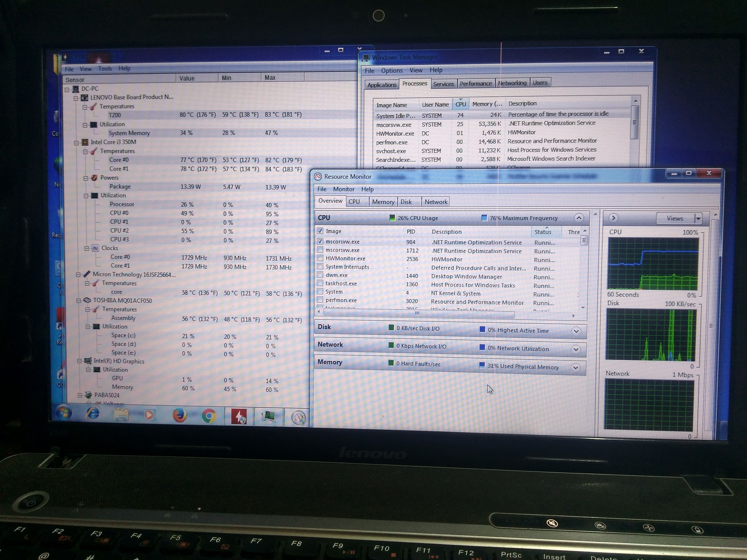Open the Performance tab in Task Manager

coord(476,83)
